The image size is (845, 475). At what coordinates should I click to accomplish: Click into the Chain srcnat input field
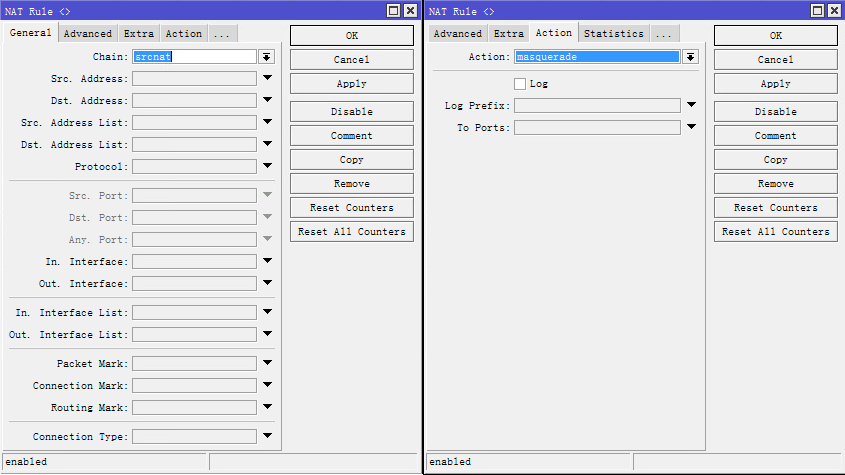click(194, 57)
